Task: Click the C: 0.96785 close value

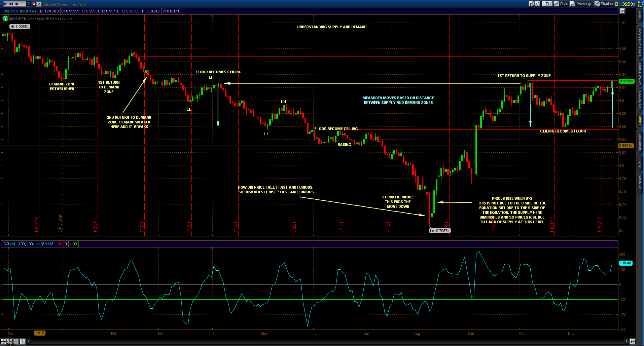Action: (x=131, y=11)
